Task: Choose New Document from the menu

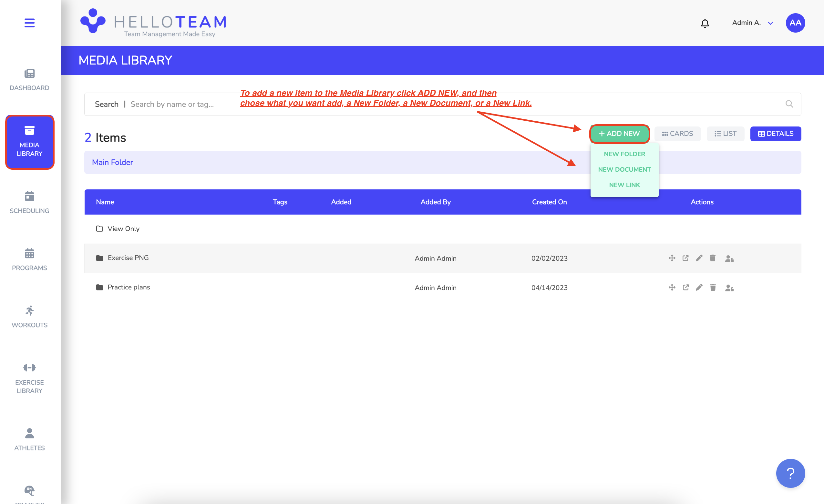Action: (624, 169)
